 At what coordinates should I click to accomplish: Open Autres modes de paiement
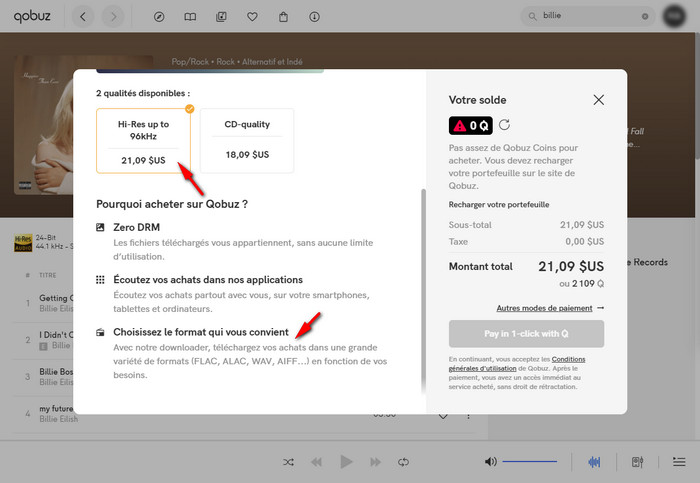[550, 308]
